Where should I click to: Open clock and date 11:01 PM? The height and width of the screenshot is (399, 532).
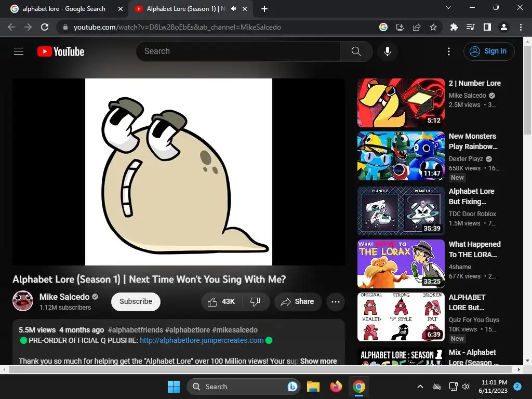click(x=493, y=387)
